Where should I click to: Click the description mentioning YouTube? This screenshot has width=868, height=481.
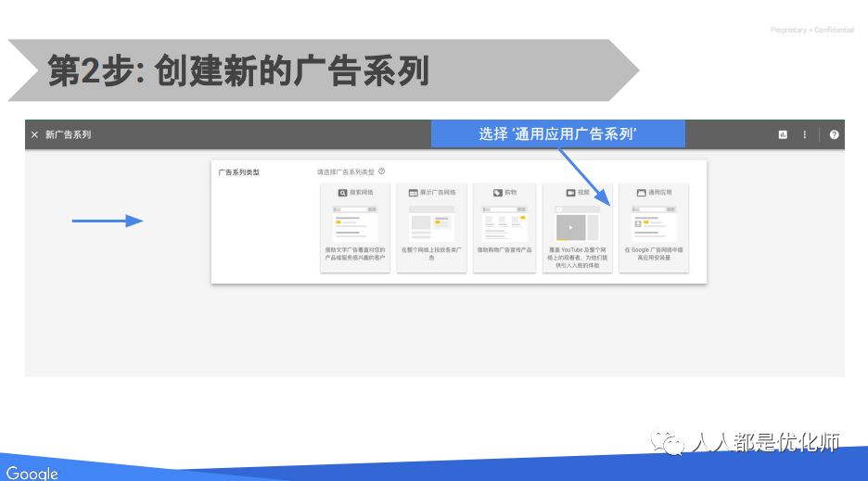[578, 258]
